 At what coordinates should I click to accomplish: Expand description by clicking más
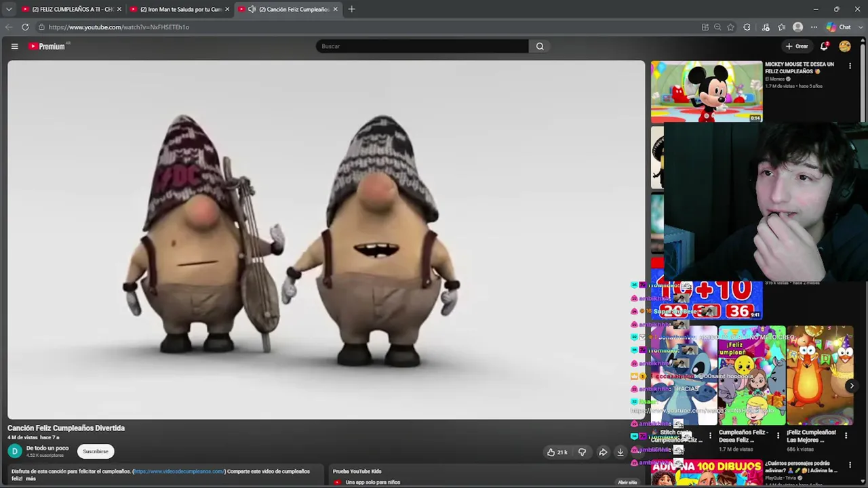(x=31, y=479)
